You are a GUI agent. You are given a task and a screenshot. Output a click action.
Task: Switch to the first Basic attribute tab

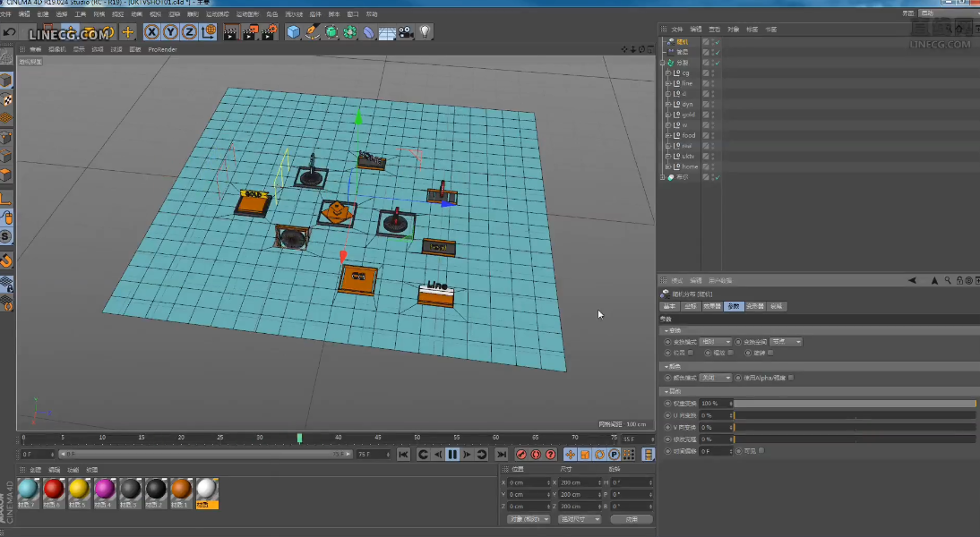click(x=669, y=307)
